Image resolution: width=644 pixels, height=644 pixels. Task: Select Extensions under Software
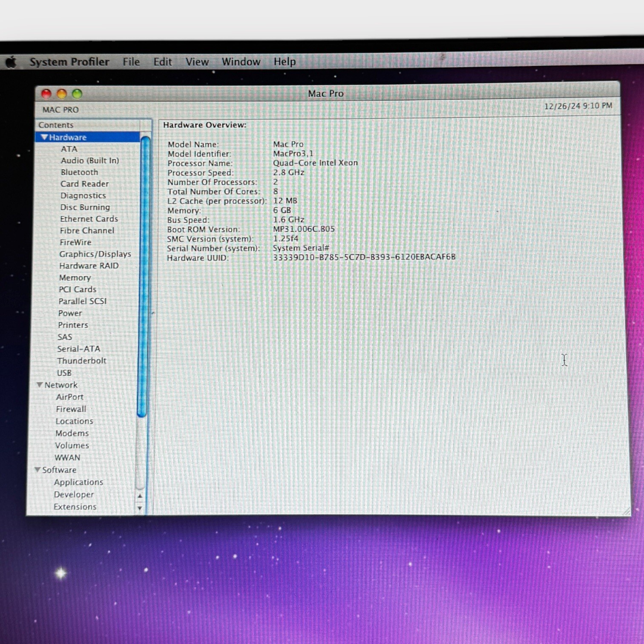click(75, 507)
